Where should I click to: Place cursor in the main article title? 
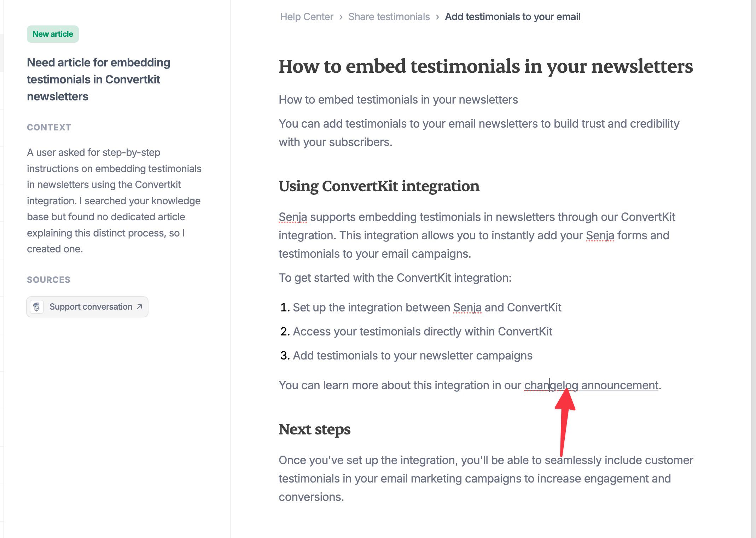[x=485, y=66]
